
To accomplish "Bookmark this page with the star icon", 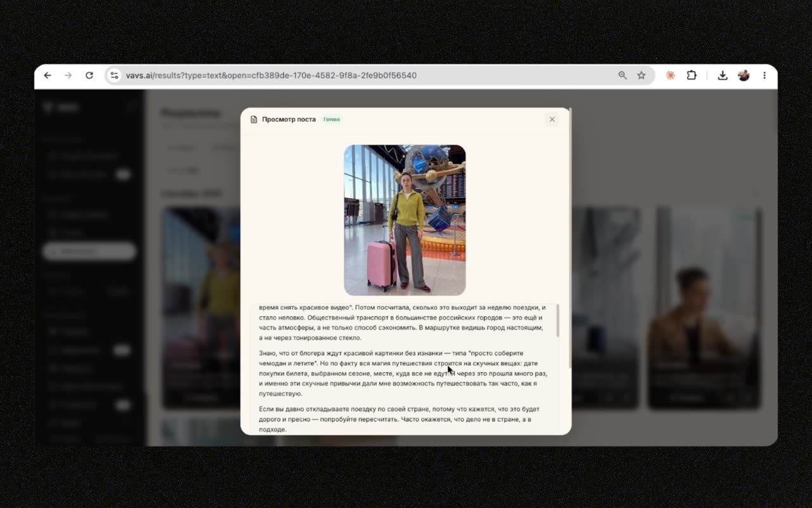I will click(641, 76).
